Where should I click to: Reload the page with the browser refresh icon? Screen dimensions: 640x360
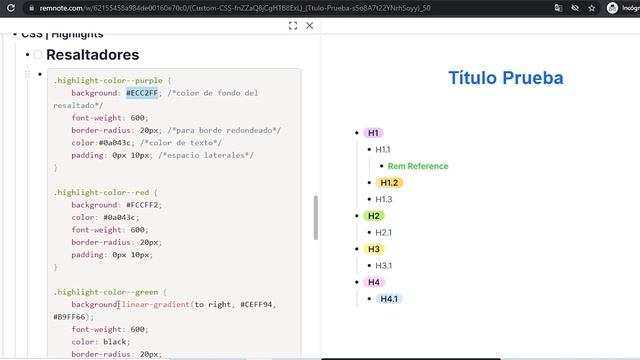pyautogui.click(x=11, y=8)
